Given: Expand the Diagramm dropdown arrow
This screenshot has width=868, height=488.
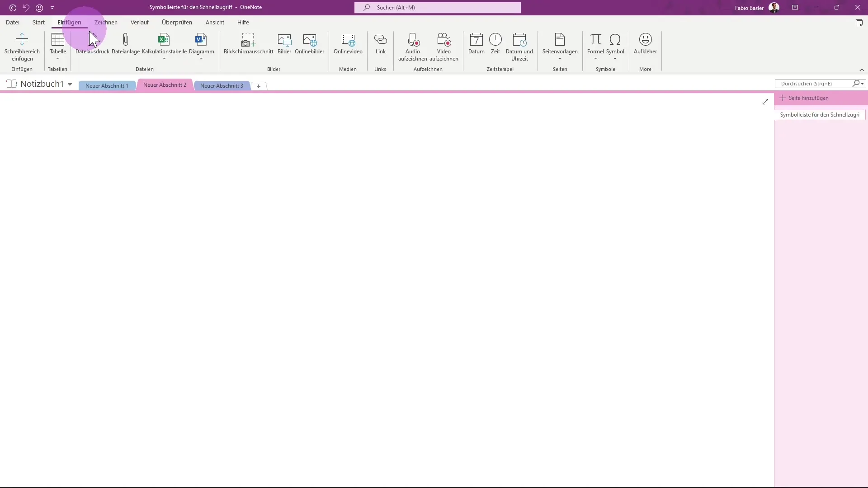Looking at the screenshot, I should pyautogui.click(x=201, y=59).
